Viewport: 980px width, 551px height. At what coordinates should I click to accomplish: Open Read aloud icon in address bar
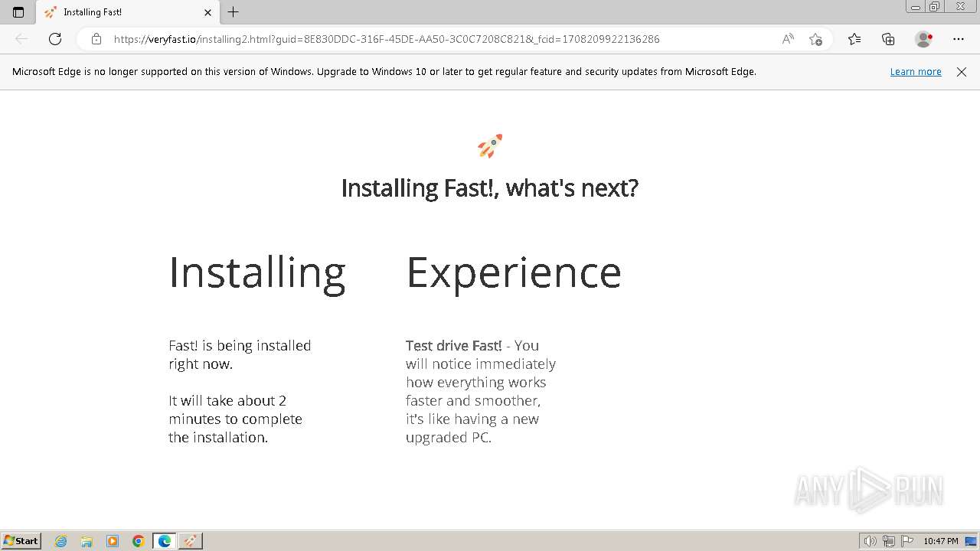pos(788,39)
